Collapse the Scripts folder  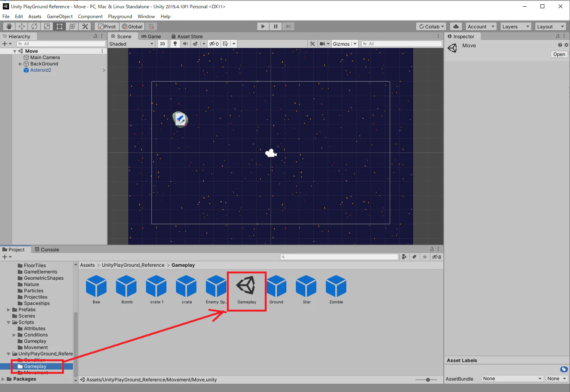[9, 322]
